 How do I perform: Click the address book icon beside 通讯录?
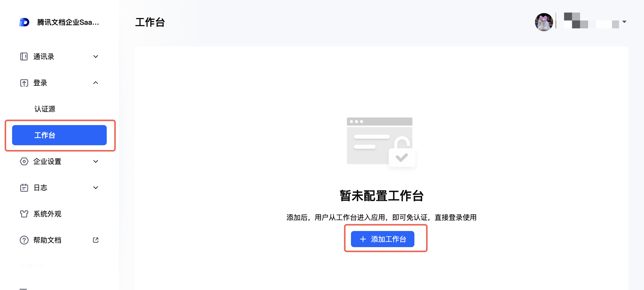click(24, 56)
